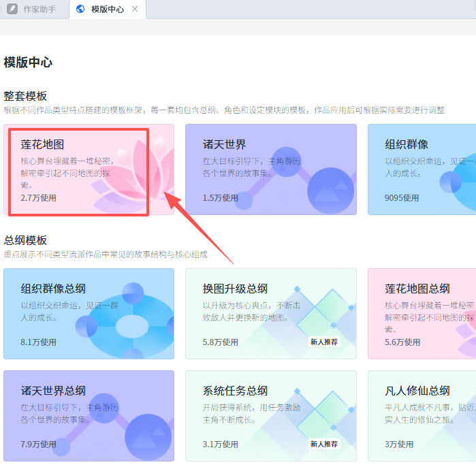The height and width of the screenshot is (471, 476).
Task: Select the 模版中心 tab label
Action: (x=106, y=10)
